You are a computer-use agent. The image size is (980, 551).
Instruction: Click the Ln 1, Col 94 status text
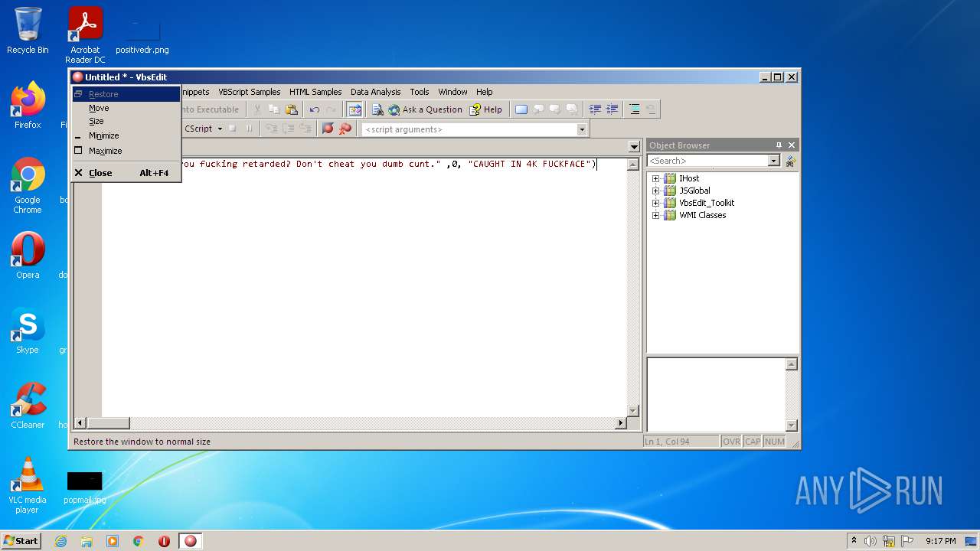coord(681,442)
